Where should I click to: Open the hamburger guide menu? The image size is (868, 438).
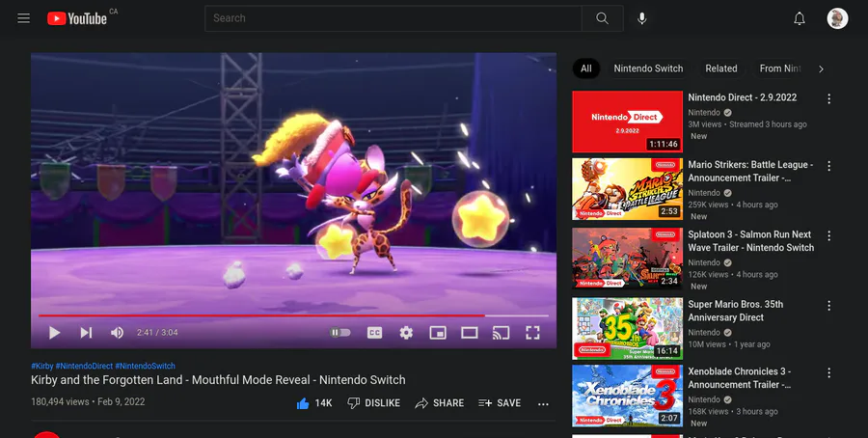[24, 18]
